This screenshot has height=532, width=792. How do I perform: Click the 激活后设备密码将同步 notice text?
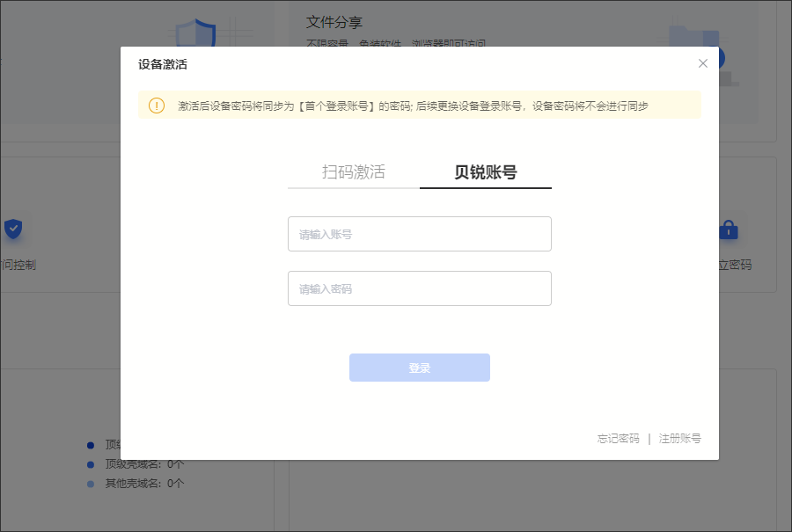click(x=413, y=106)
